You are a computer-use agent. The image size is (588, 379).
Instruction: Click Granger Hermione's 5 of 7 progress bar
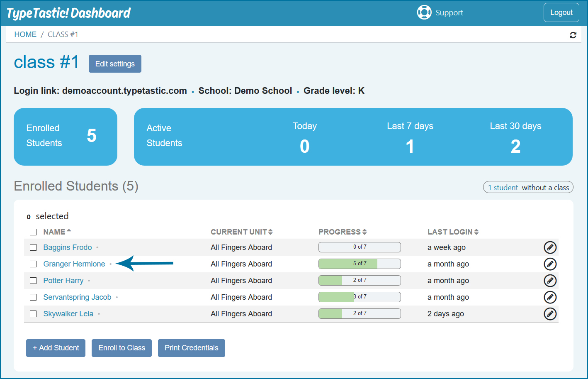point(360,264)
